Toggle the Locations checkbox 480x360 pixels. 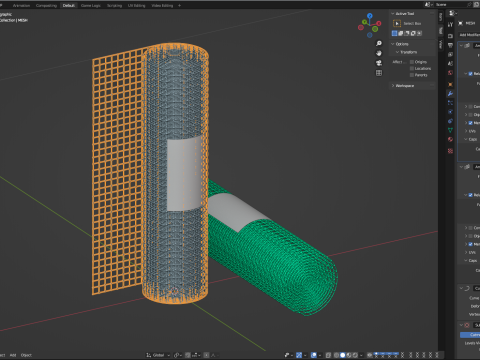click(x=412, y=69)
